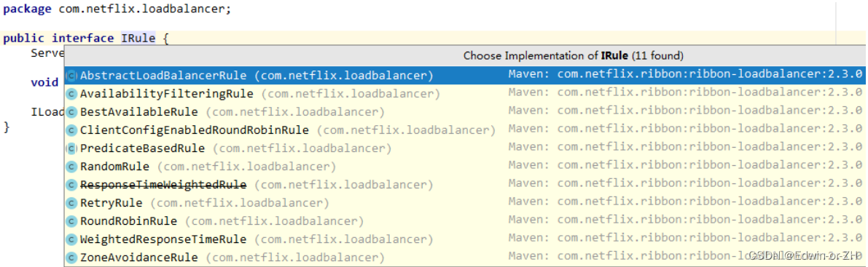Click the BestAvailableRule class icon
868x267 pixels.
[71, 112]
